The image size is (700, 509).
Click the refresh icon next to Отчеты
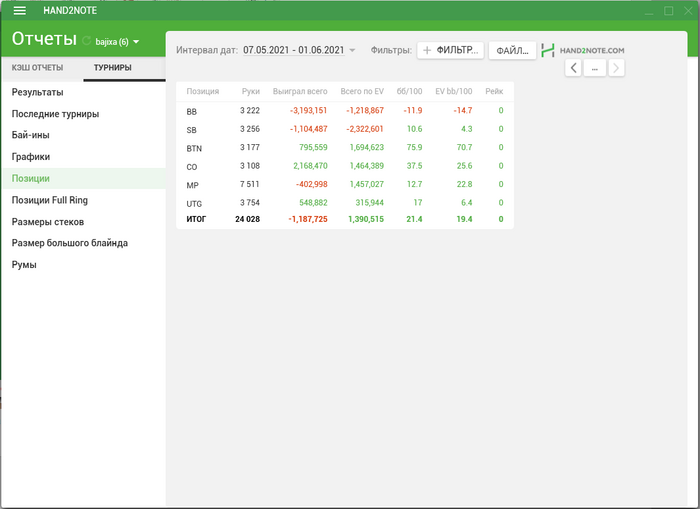point(87,41)
